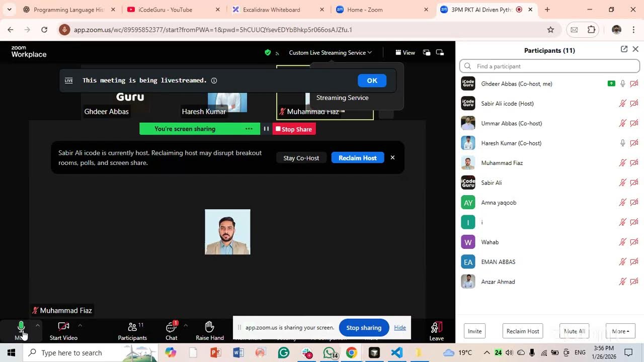
Task: Reload the page
Action: point(44,30)
